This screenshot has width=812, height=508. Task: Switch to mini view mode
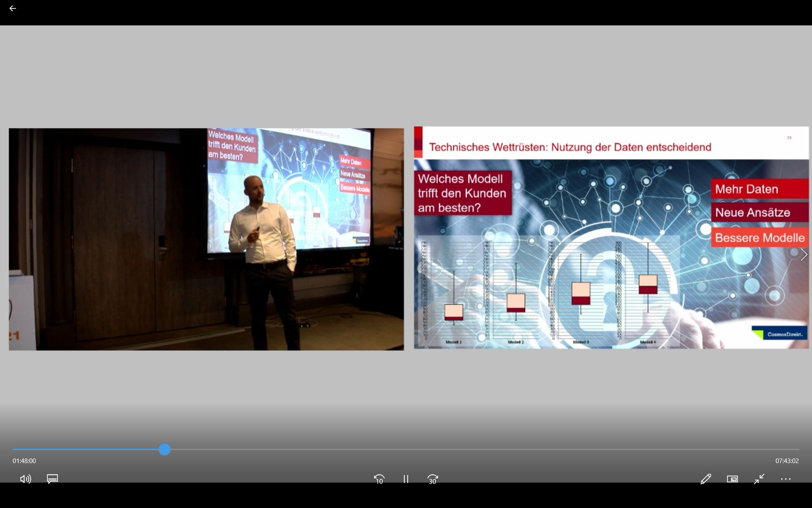732,479
